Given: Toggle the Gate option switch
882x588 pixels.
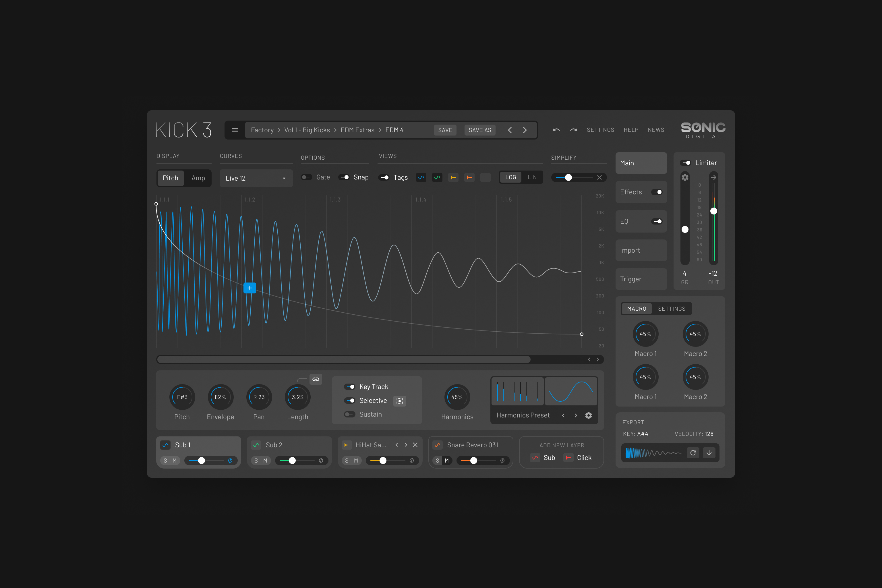Looking at the screenshot, I should click(x=306, y=177).
